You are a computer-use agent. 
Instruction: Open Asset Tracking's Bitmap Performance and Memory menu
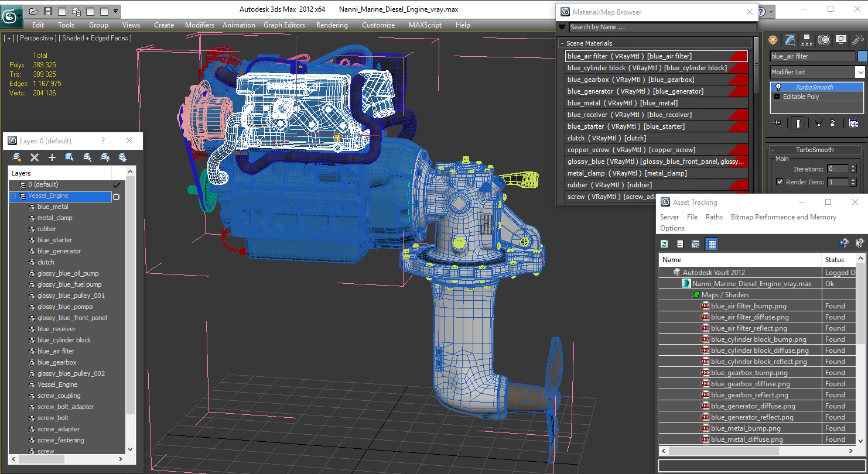(784, 217)
